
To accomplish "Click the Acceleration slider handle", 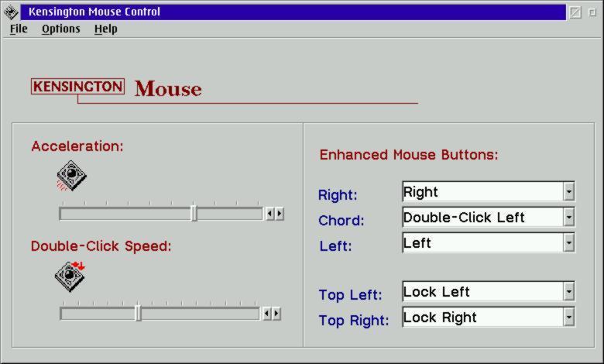I will coord(194,214).
